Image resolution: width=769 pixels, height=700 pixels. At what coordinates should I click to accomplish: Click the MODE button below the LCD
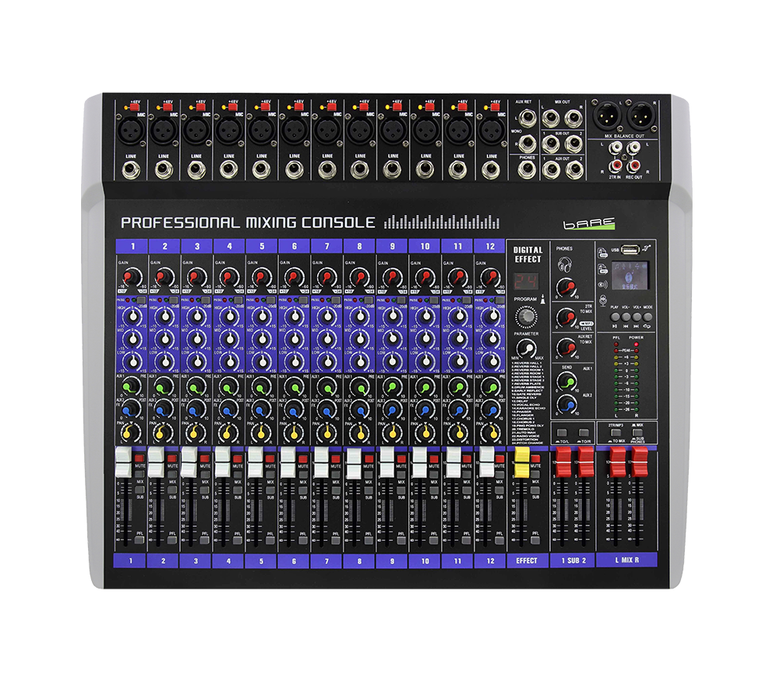(x=647, y=316)
